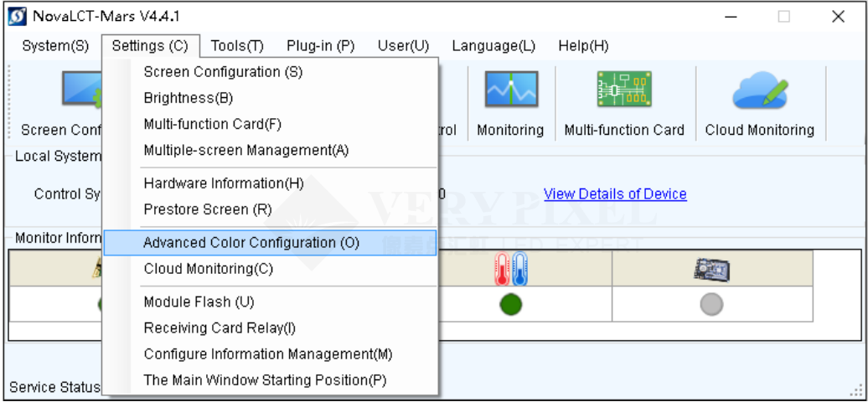Open Multiple-screen Management(A)
Viewport: 868px width, 402px height.
(270, 150)
